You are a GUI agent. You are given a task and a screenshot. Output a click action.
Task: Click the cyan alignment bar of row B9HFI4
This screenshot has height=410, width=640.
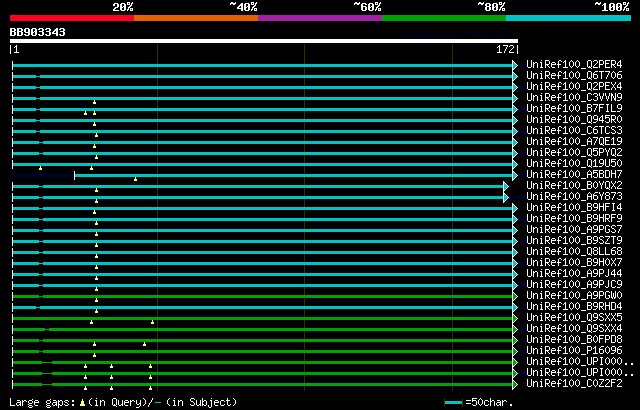[x=263, y=208]
